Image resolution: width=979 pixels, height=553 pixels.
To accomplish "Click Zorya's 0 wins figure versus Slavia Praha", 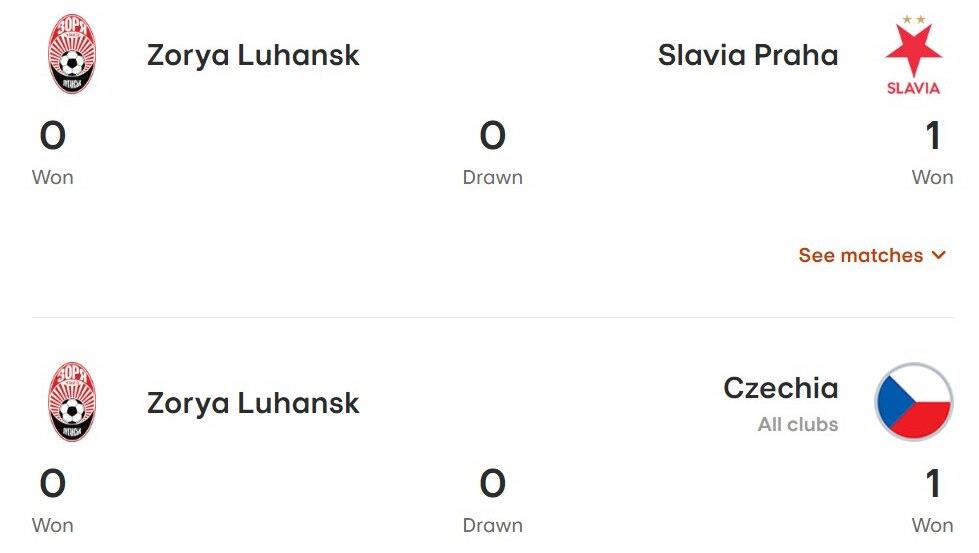I will 53,135.
